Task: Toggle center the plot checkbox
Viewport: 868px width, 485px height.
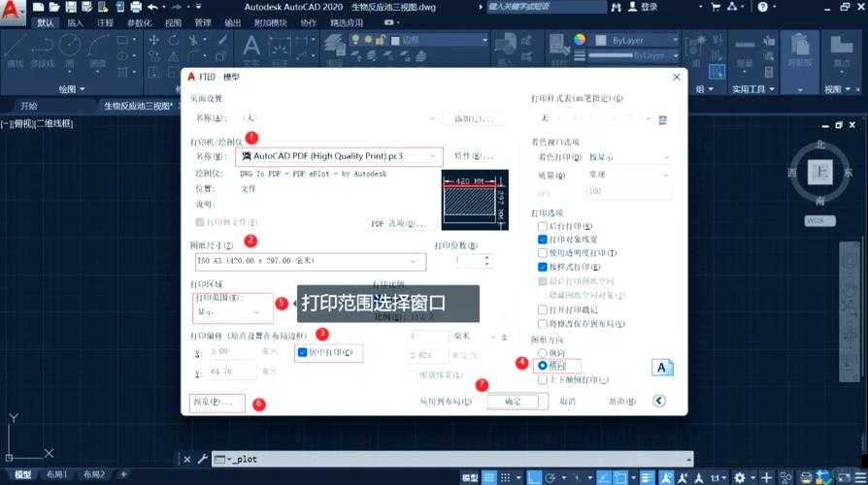Action: (x=302, y=352)
